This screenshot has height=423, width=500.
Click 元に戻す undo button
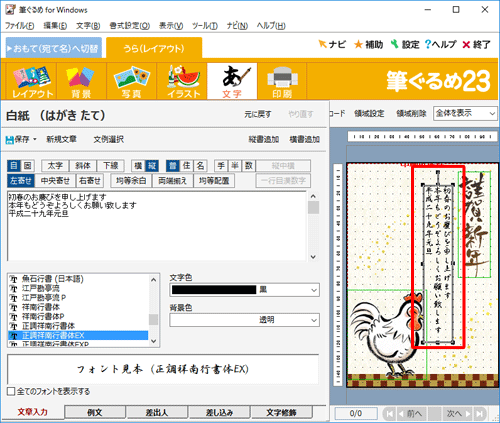[x=258, y=114]
